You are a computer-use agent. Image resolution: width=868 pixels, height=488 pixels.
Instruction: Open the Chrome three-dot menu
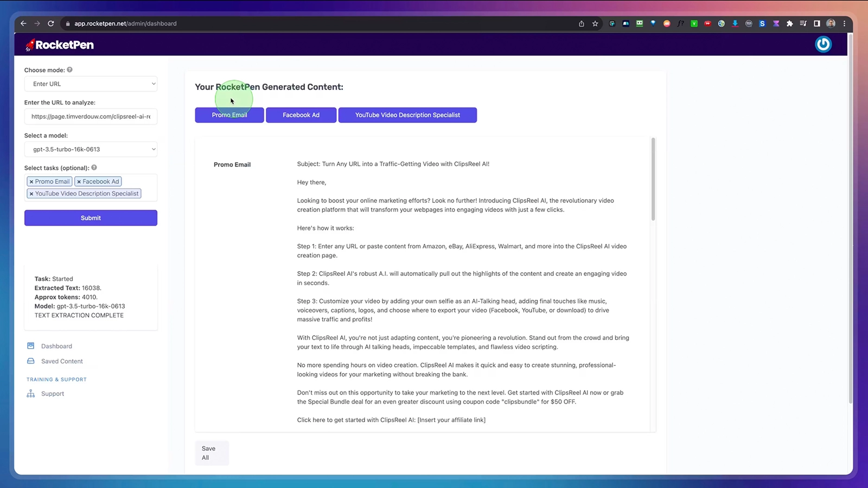pyautogui.click(x=844, y=23)
